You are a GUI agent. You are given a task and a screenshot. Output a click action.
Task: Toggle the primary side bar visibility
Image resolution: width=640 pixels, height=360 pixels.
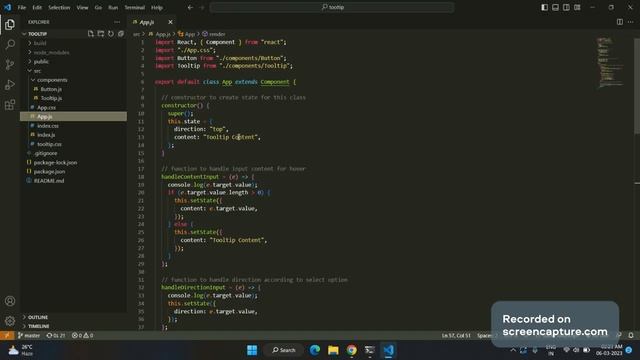click(544, 7)
